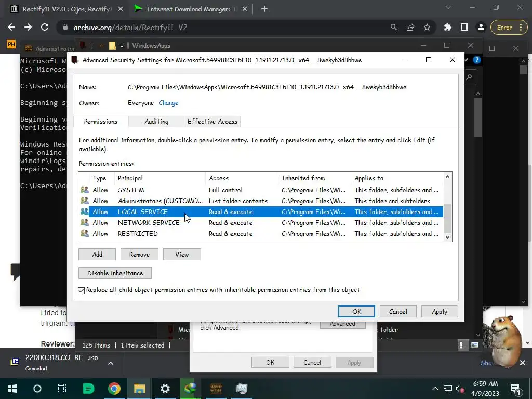Select the LOCAL SERVICE permission entry

pyautogui.click(x=261, y=212)
